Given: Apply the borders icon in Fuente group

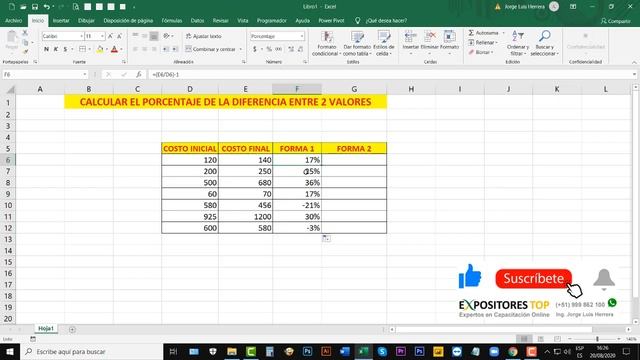Looking at the screenshot, I should [x=82, y=49].
